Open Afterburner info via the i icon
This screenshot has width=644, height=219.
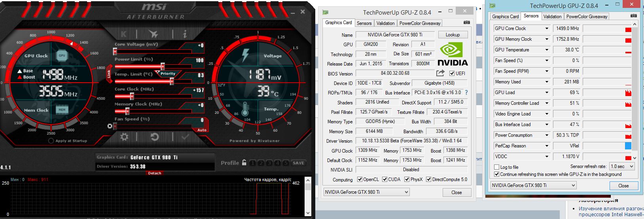184,34
